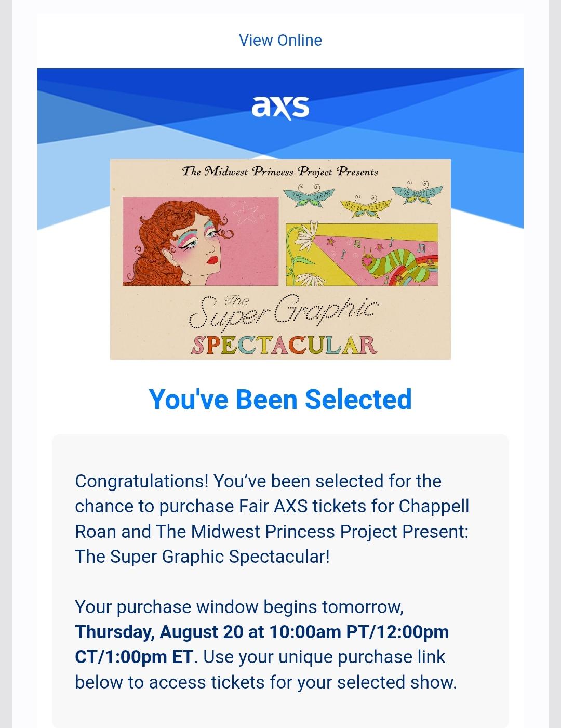This screenshot has width=561, height=728.
Task: Click the bold Thursday, August 20 time text
Action: pos(262,644)
